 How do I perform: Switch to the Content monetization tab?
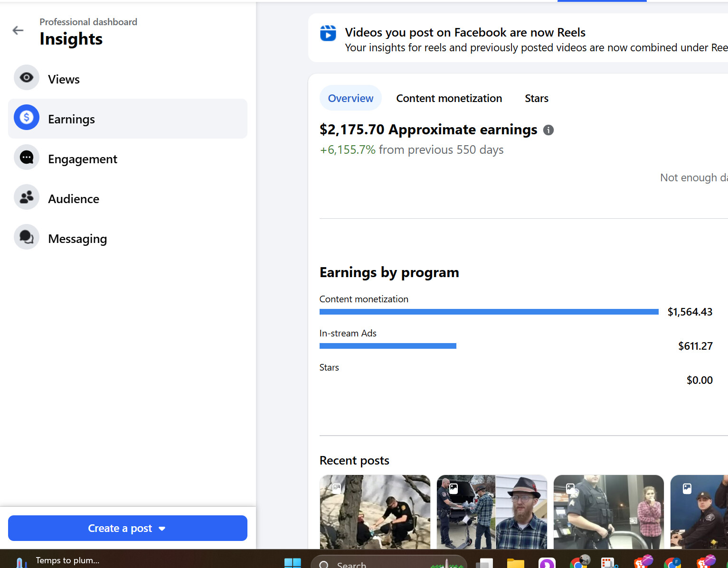point(449,98)
